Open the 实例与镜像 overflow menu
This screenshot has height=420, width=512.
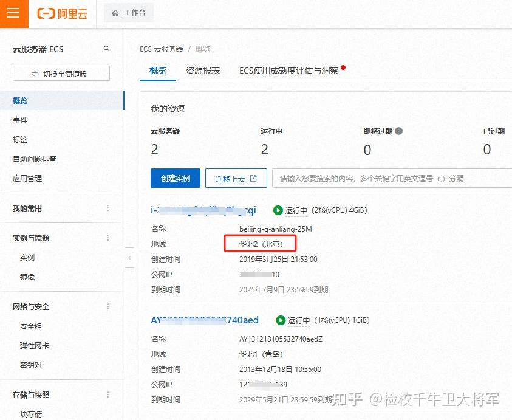pos(108,238)
